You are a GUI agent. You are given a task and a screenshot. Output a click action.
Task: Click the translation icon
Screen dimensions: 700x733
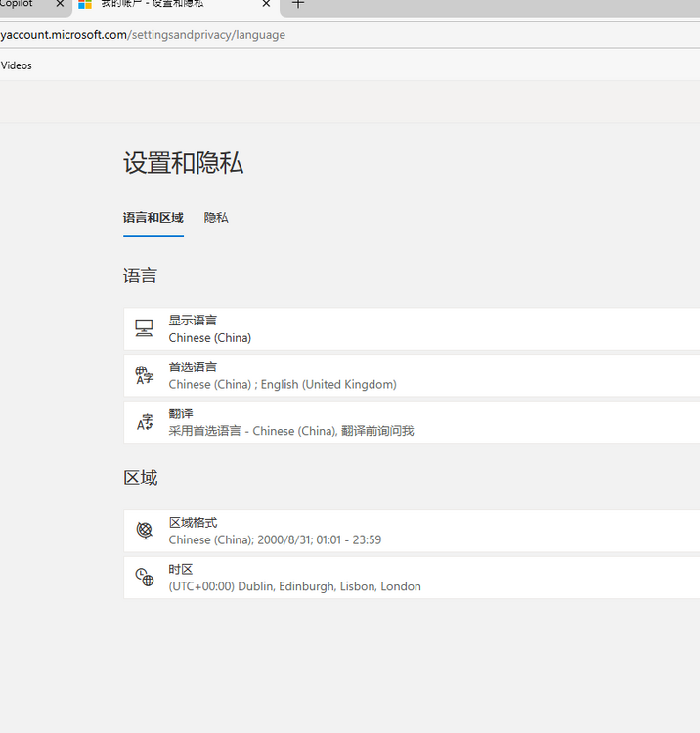145,422
